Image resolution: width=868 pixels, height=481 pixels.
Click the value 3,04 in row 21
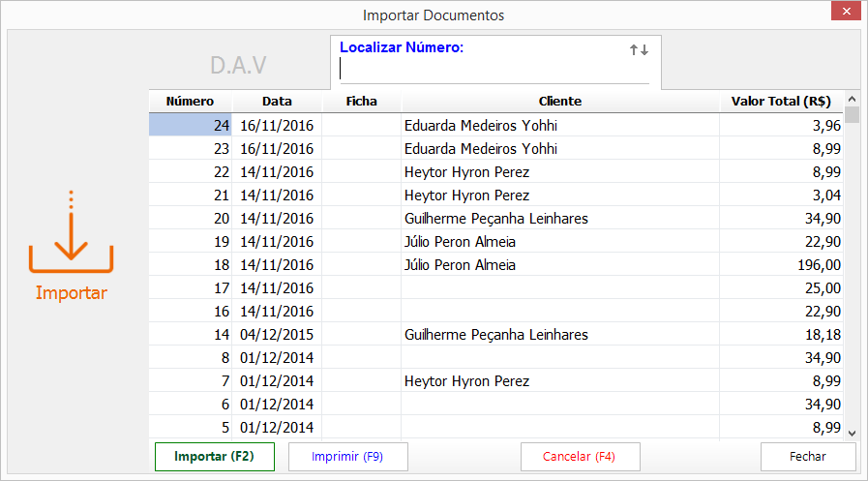click(826, 195)
